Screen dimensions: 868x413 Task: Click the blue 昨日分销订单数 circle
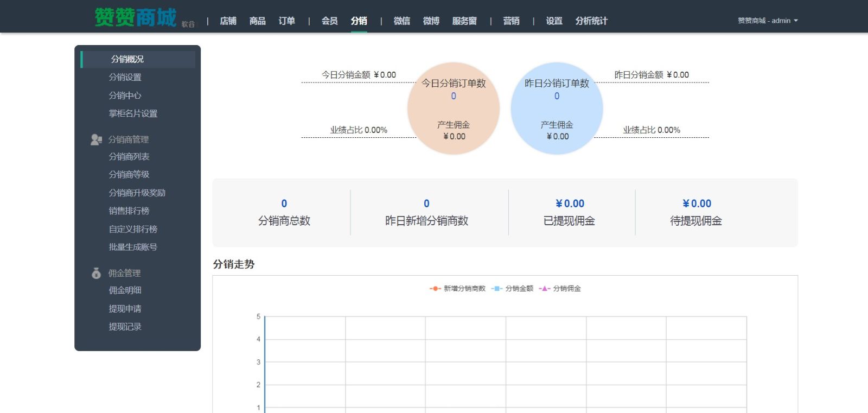[x=557, y=109]
